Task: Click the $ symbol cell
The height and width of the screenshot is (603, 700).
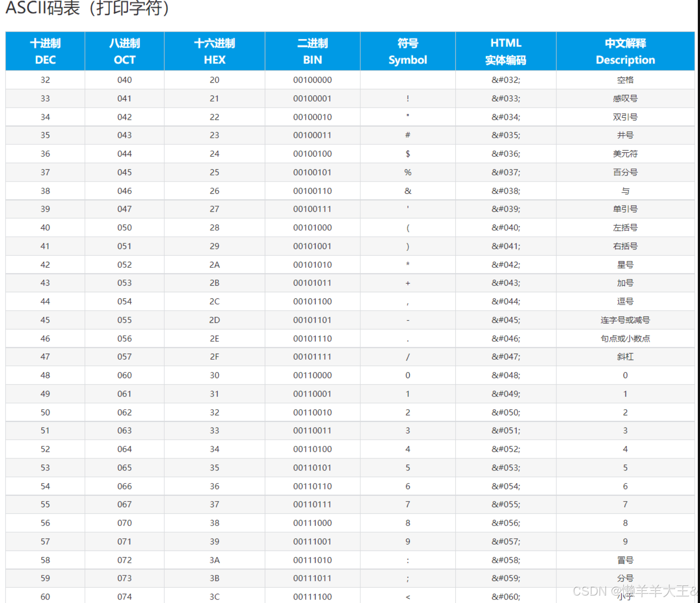Action: pyautogui.click(x=408, y=154)
